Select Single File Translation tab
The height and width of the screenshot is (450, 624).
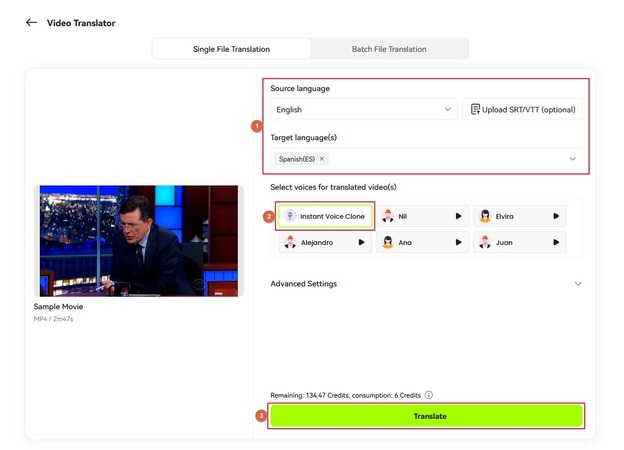pyautogui.click(x=231, y=49)
